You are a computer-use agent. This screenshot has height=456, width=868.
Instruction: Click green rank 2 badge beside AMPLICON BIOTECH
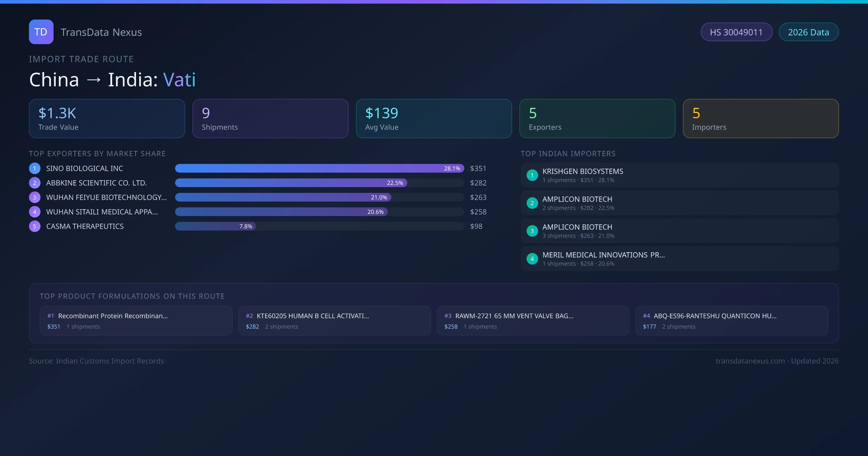point(532,203)
